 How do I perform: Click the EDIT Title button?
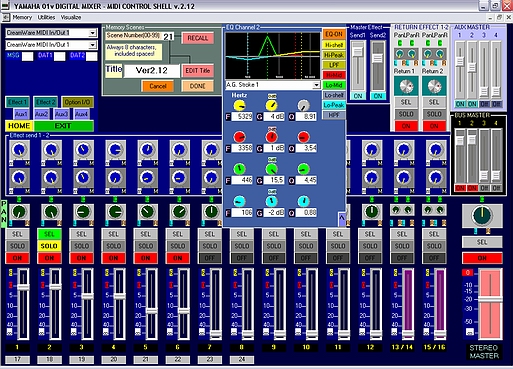[x=198, y=71]
